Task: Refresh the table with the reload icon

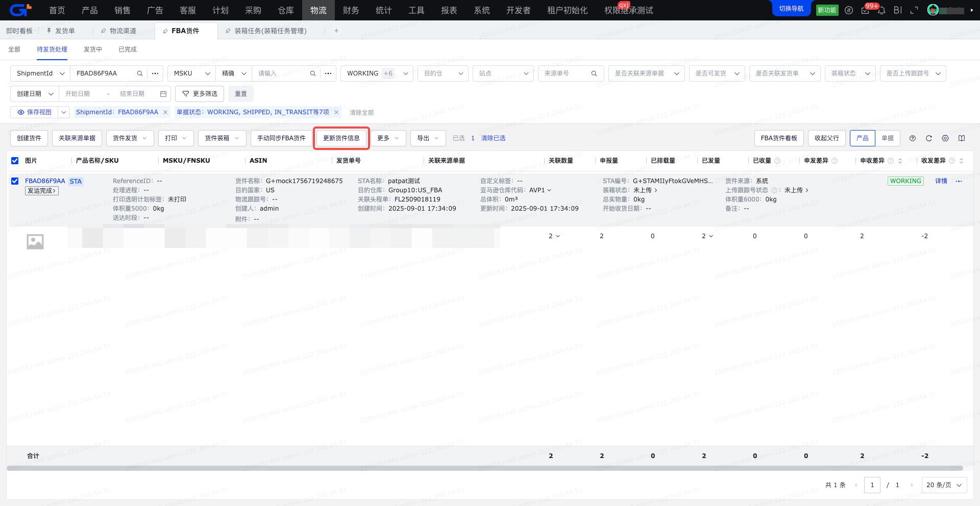Action: tap(929, 138)
